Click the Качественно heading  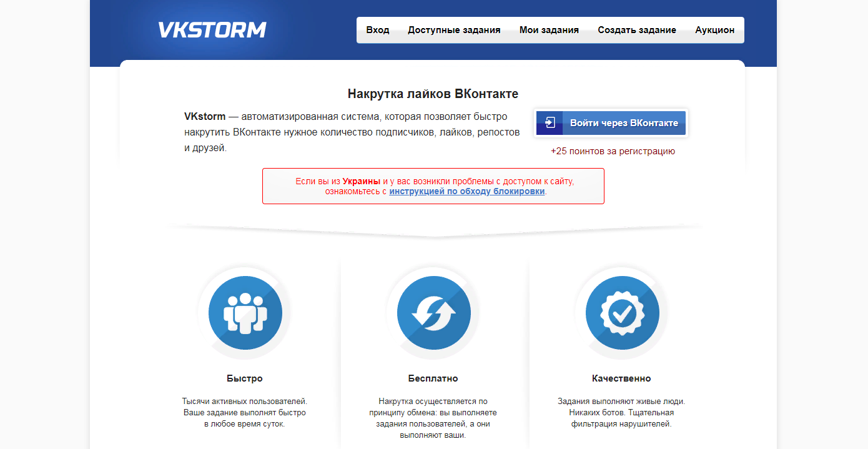[621, 378]
